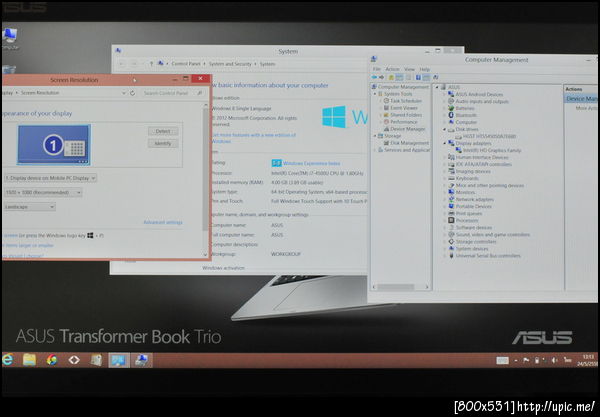Select the HGST disk drive entry
The image size is (600, 417).
pyautogui.click(x=489, y=136)
